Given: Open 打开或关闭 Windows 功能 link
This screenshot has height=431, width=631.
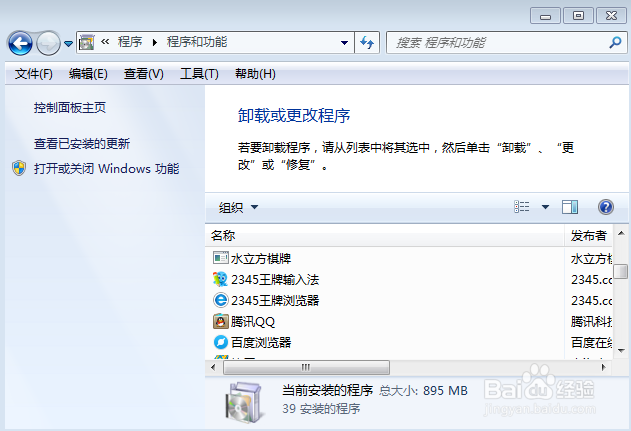Looking at the screenshot, I should point(106,169).
